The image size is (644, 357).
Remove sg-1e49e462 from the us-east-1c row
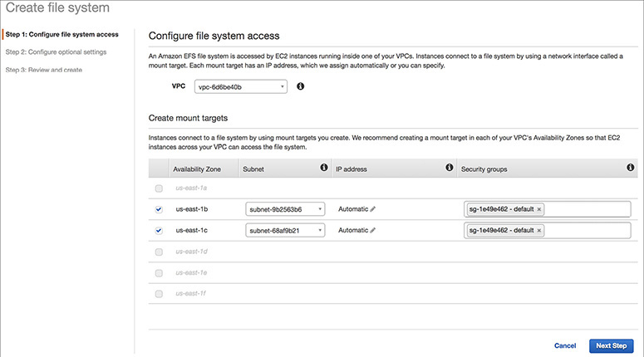[539, 230]
